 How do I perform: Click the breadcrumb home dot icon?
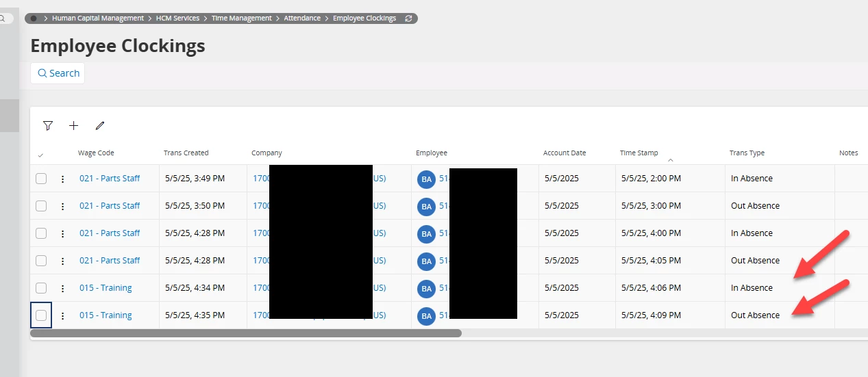click(x=34, y=18)
